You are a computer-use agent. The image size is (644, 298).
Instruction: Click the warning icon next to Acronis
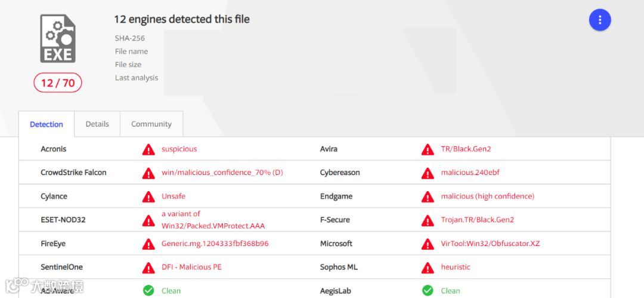148,149
